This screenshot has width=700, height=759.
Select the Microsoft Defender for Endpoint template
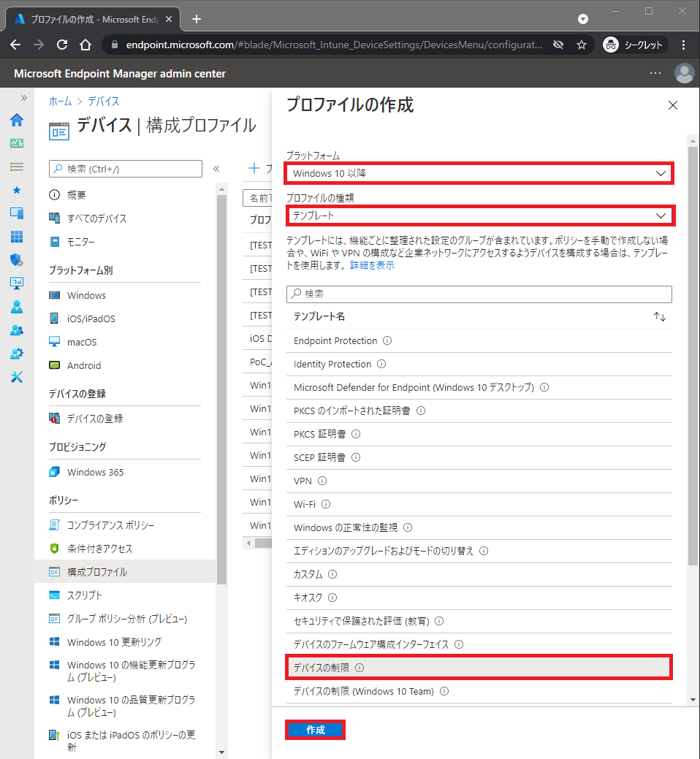pos(479,387)
